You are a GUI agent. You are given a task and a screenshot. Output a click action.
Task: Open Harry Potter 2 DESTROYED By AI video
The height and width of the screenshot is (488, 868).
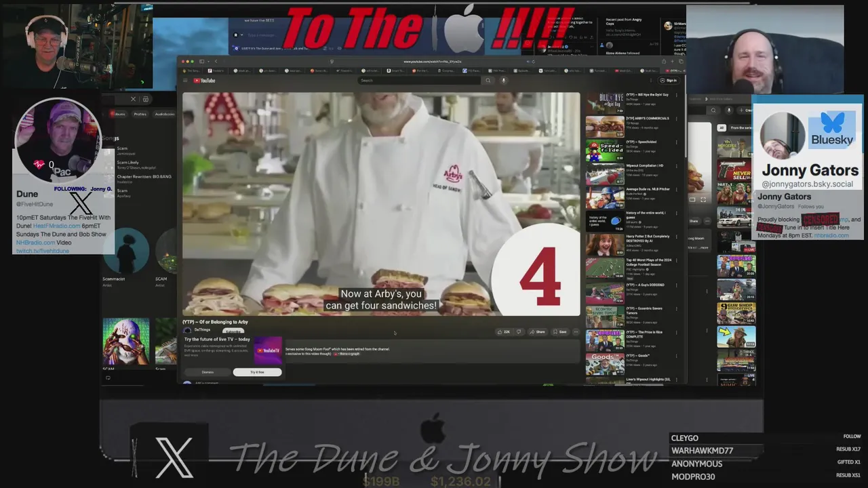click(x=605, y=246)
